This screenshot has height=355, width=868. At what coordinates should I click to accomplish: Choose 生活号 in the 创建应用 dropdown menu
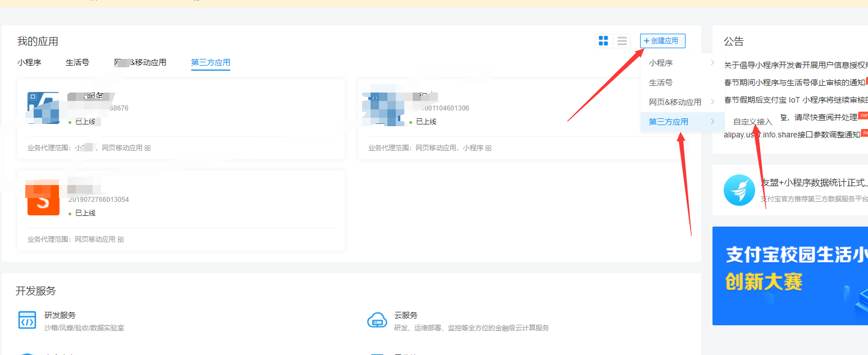[682, 82]
